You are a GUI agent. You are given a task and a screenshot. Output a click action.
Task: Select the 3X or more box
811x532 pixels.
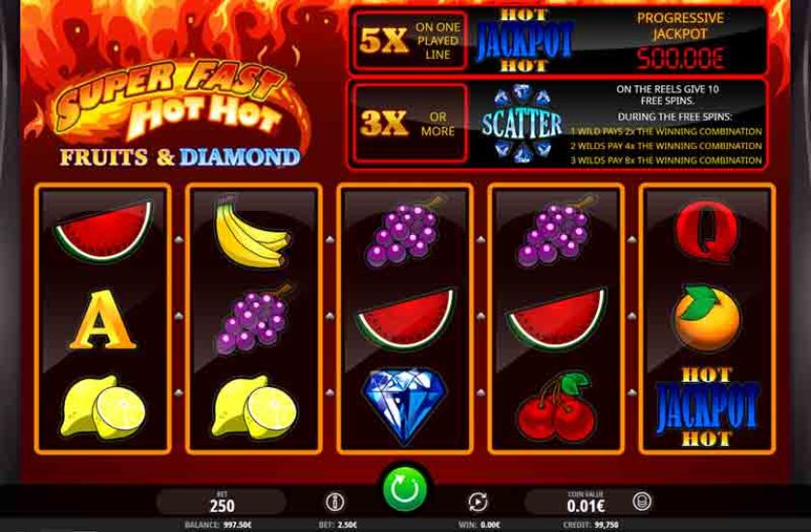pyautogui.click(x=408, y=123)
